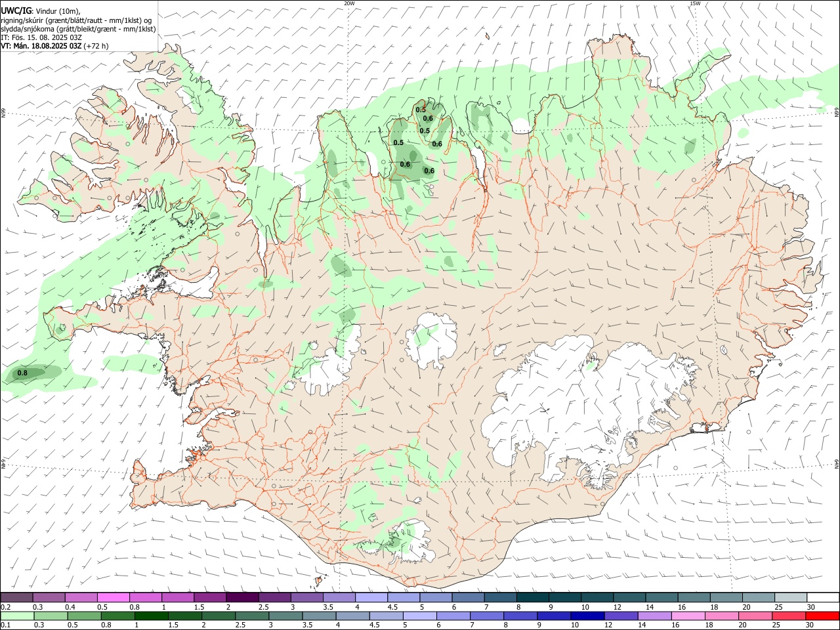The height and width of the screenshot is (630, 840).
Task: Click the 0.6 value printed west of Mývatn lake
Action: pyautogui.click(x=429, y=171)
